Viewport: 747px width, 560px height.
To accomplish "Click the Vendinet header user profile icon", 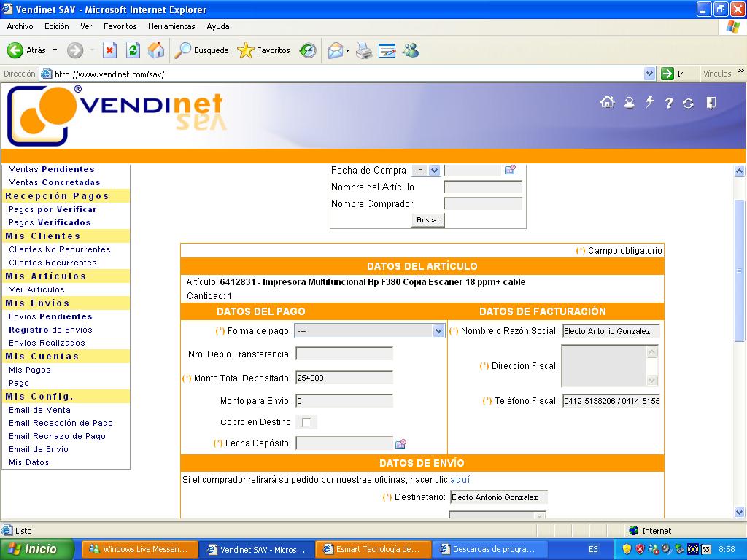I will (x=630, y=102).
